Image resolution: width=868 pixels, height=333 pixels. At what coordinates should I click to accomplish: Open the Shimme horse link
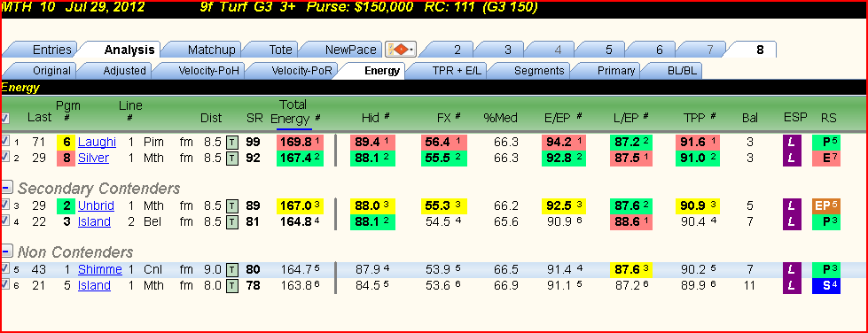pos(100,270)
